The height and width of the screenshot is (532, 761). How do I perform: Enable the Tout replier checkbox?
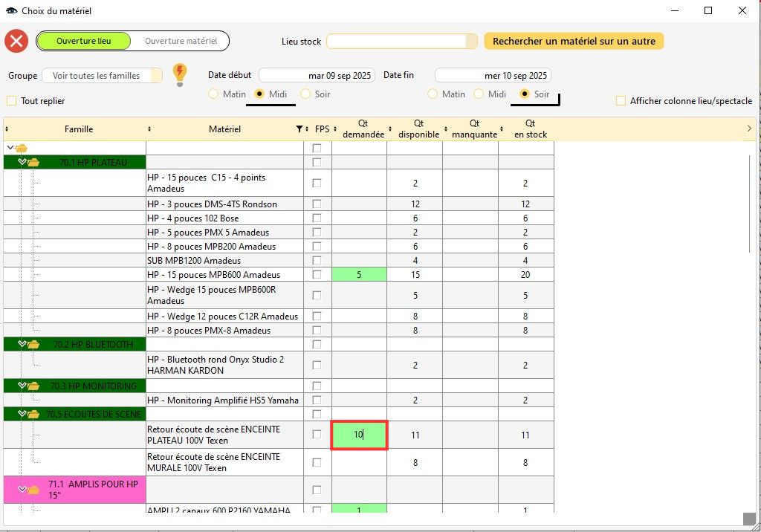pyautogui.click(x=11, y=101)
